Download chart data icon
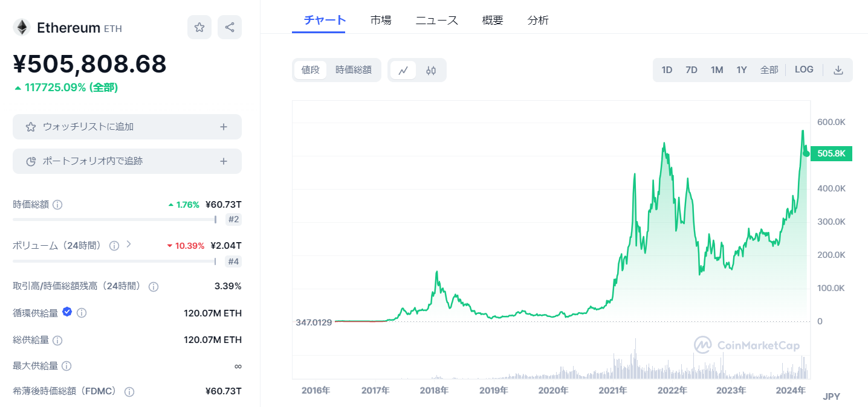The height and width of the screenshot is (407, 868). (x=838, y=70)
